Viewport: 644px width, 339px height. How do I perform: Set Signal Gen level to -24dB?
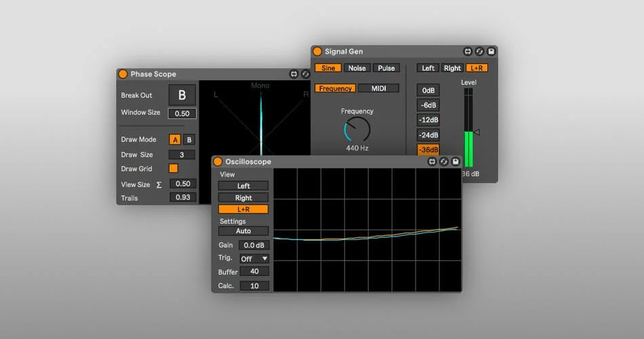click(428, 135)
